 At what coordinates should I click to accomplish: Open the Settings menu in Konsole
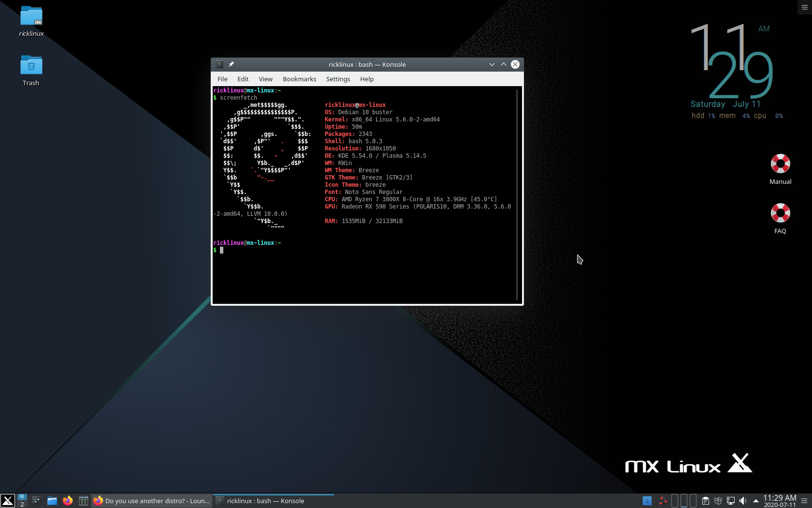[338, 79]
